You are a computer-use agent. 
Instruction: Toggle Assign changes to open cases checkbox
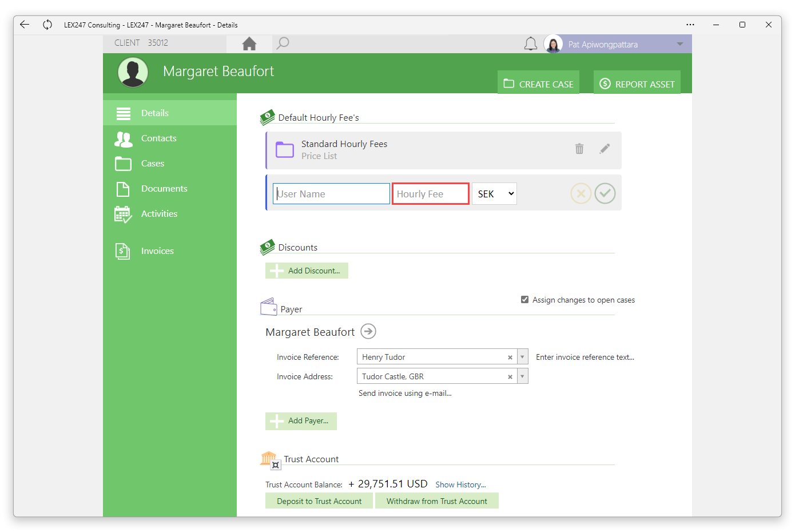524,300
